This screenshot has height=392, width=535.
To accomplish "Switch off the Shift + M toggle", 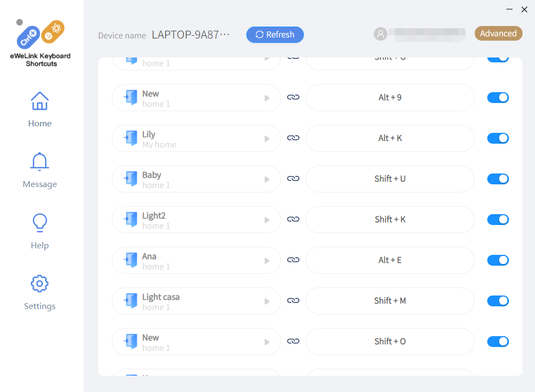I will coord(498,301).
